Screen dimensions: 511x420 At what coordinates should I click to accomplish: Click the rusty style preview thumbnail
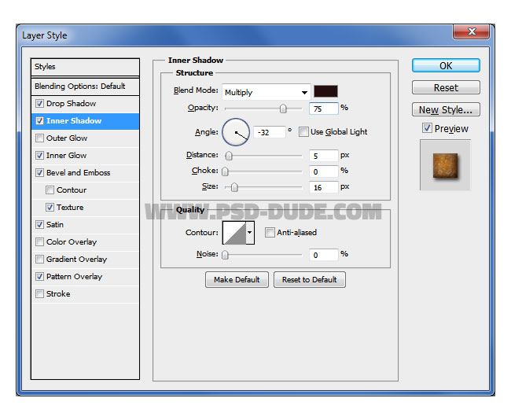(x=445, y=164)
